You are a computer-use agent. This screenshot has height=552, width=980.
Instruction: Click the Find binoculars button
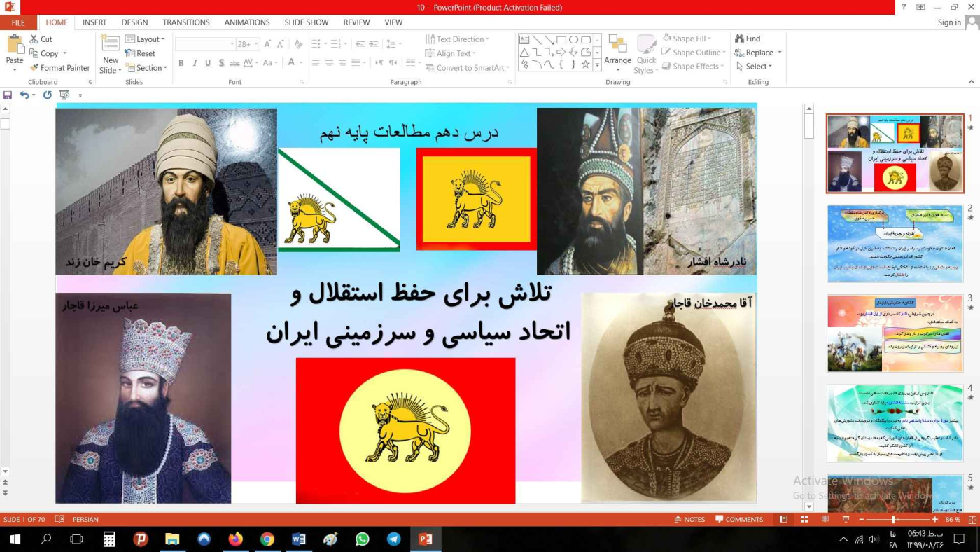747,39
